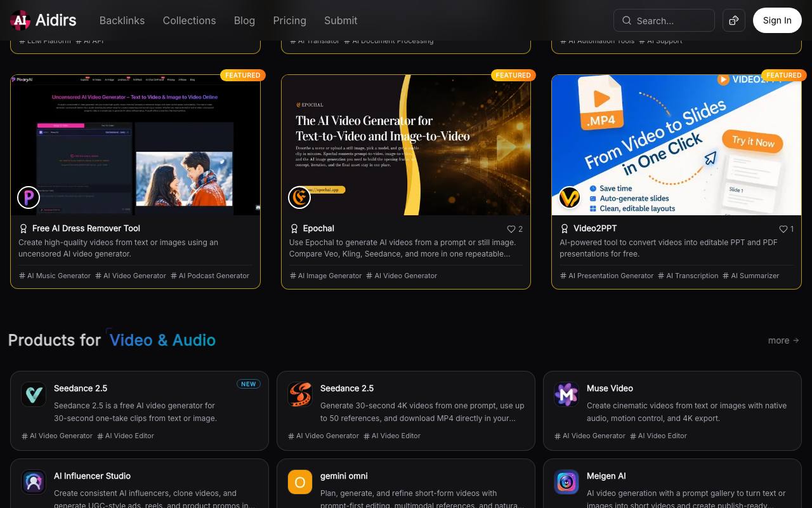
Task: Select the AI Presentation Generator tag
Action: pos(607,276)
